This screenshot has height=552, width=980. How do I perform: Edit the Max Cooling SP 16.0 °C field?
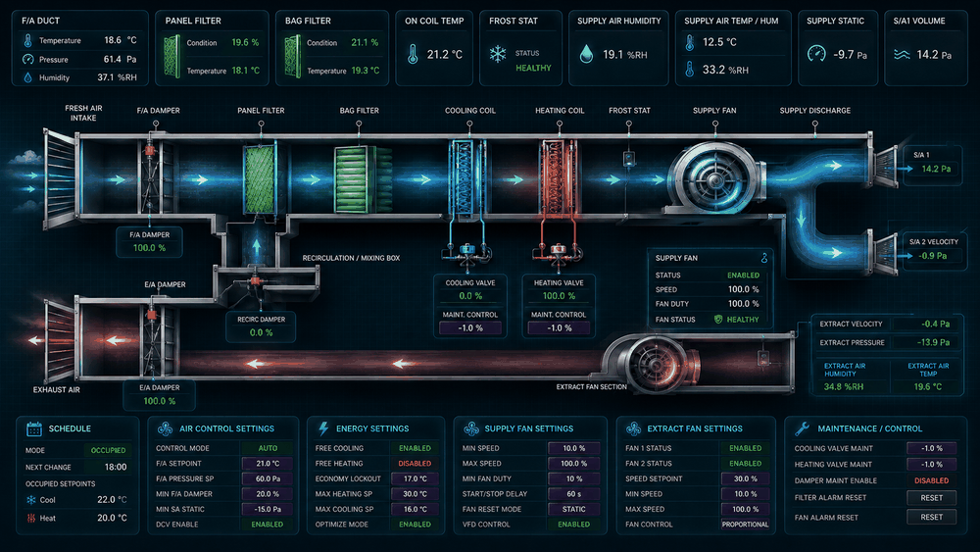coord(415,510)
